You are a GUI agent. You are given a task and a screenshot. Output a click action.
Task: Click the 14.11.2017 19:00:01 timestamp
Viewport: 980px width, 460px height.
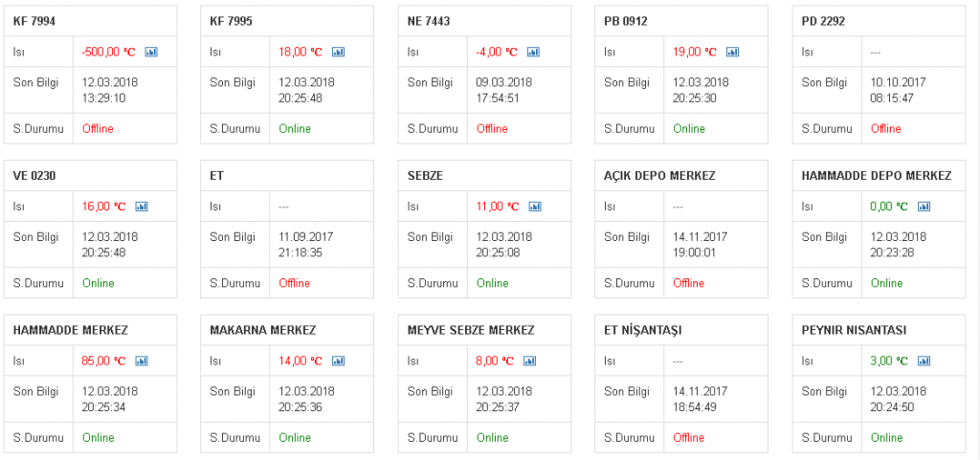(702, 244)
